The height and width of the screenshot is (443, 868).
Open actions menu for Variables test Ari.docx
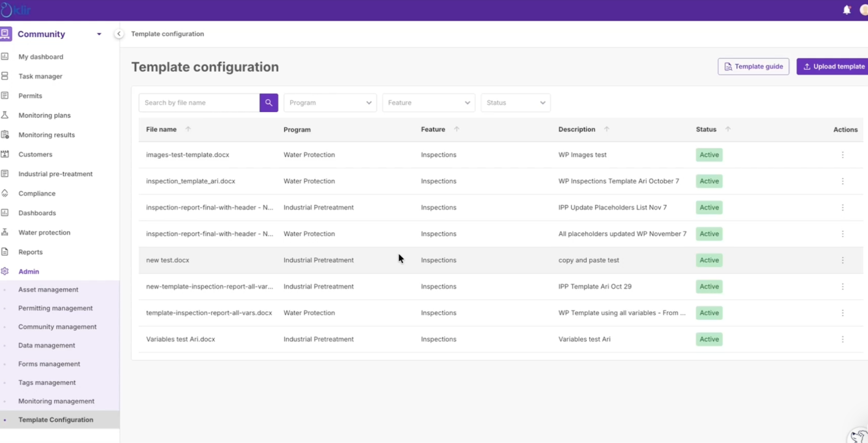(x=843, y=339)
